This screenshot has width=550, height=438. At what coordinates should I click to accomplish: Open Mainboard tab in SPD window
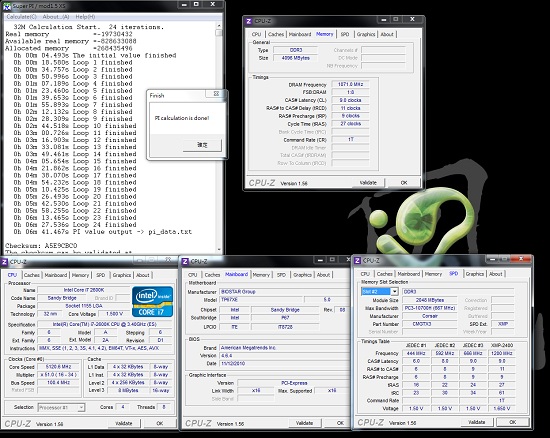click(409, 274)
